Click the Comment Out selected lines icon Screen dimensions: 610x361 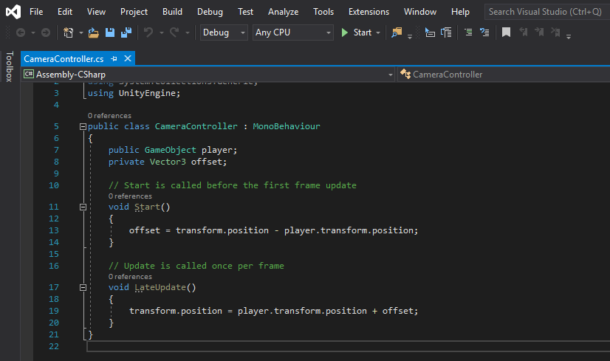[x=468, y=32]
